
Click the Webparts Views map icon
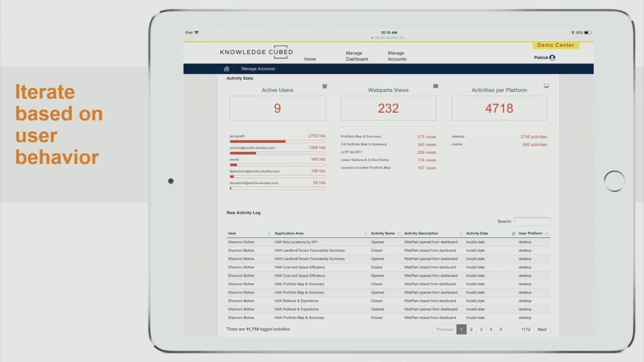pos(436,86)
